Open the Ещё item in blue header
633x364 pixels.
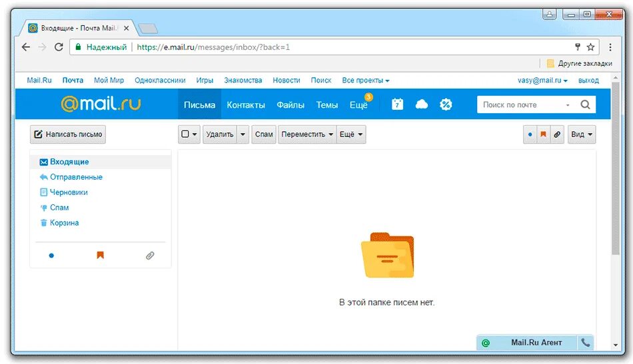[x=358, y=104]
